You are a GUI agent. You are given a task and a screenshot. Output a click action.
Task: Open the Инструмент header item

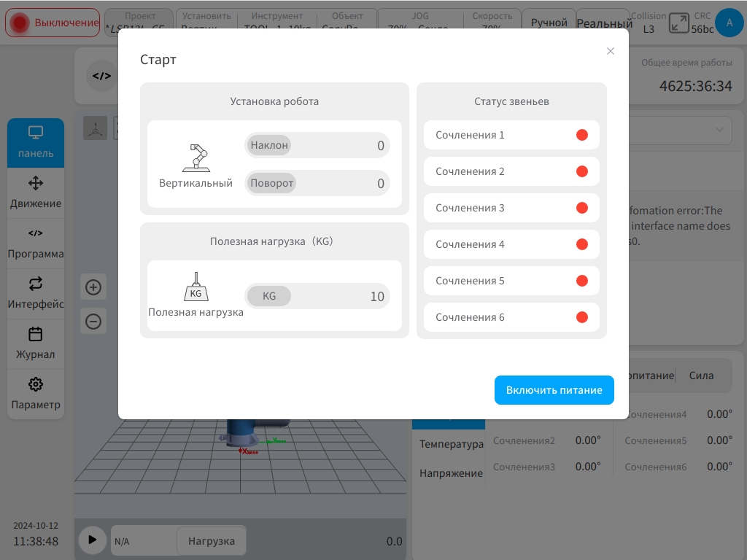(276, 22)
